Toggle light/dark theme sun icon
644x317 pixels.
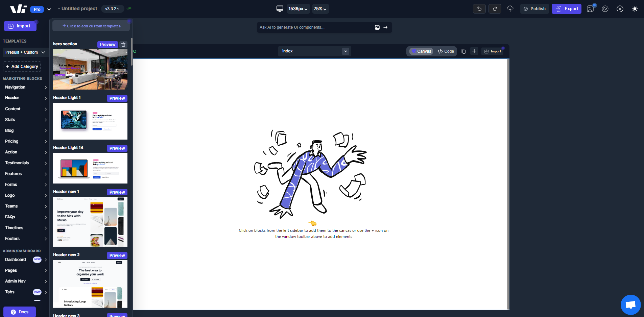coord(635,9)
